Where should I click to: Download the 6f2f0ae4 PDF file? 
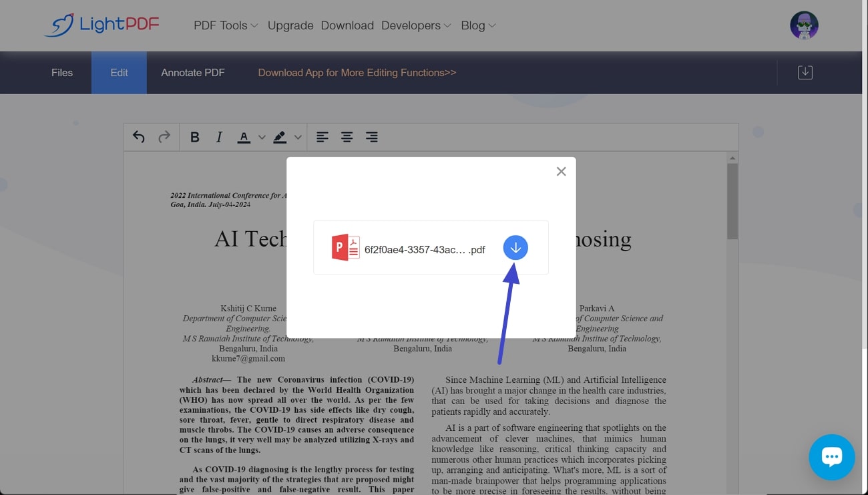coord(515,247)
